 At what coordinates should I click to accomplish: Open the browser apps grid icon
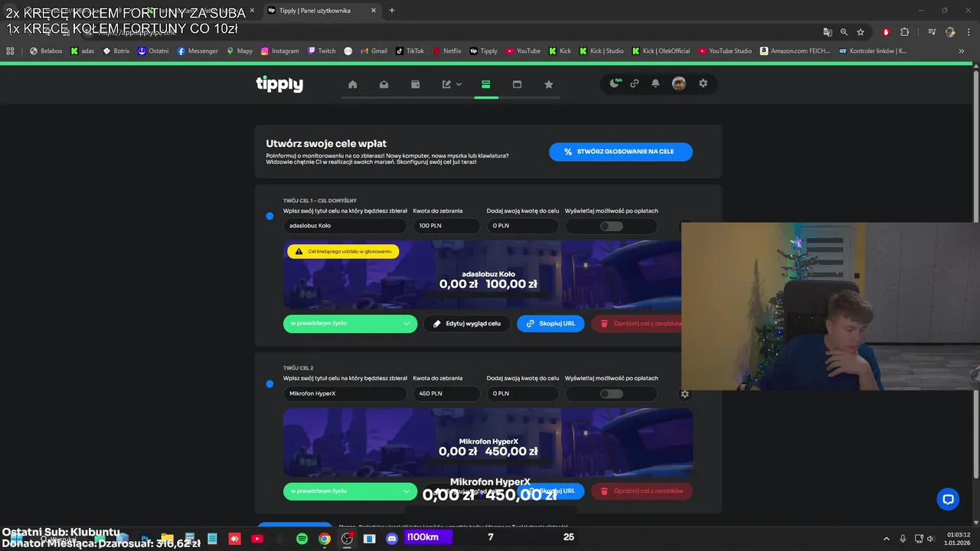(10, 51)
